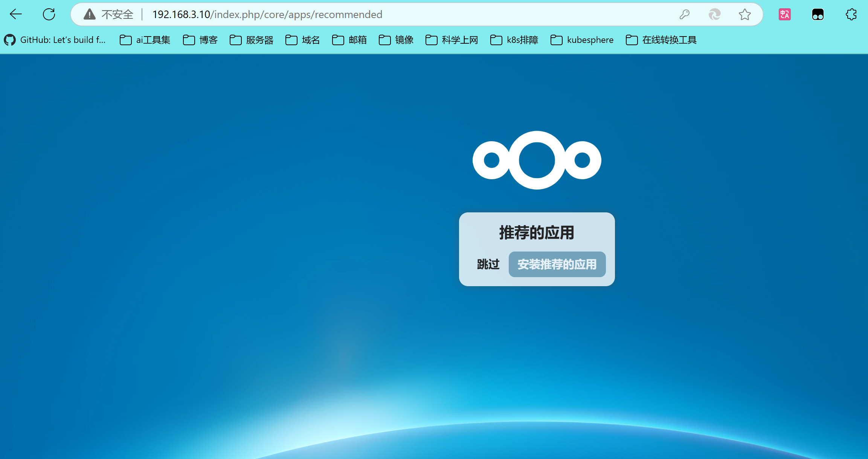Expand the 服务器 bookmark folder
The width and height of the screenshot is (868, 459).
[x=252, y=40]
